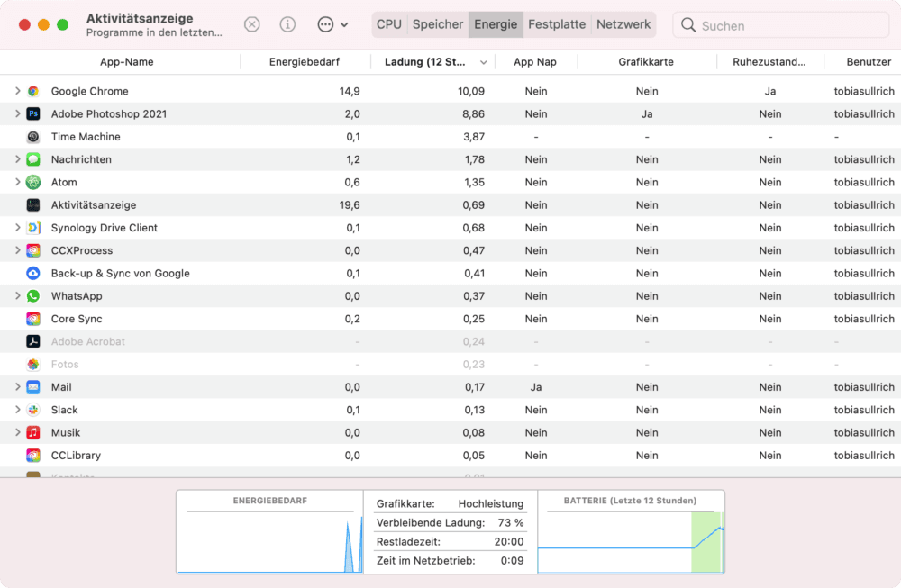The height and width of the screenshot is (588, 901).
Task: Click the Aktivitätsanzeige row icon
Action: 33,205
